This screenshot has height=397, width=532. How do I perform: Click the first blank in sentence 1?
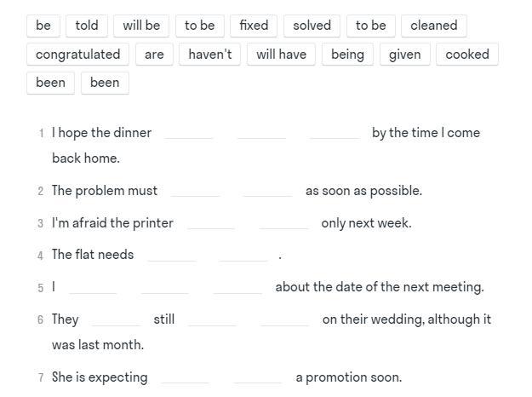click(189, 133)
